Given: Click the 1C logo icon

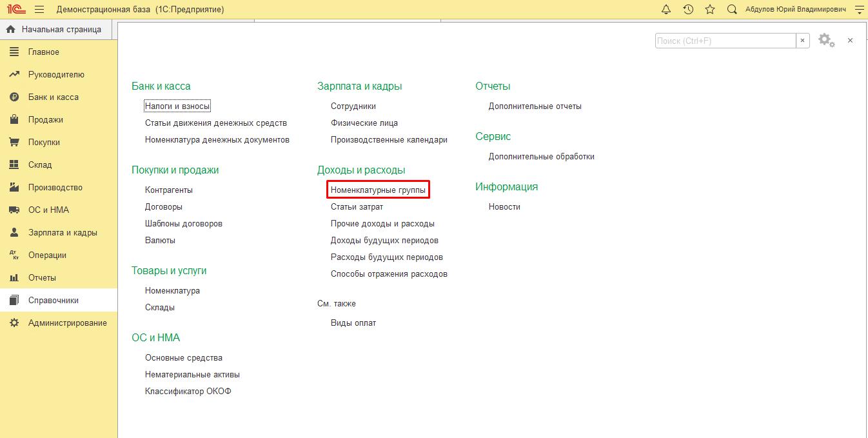Looking at the screenshot, I should 16,10.
